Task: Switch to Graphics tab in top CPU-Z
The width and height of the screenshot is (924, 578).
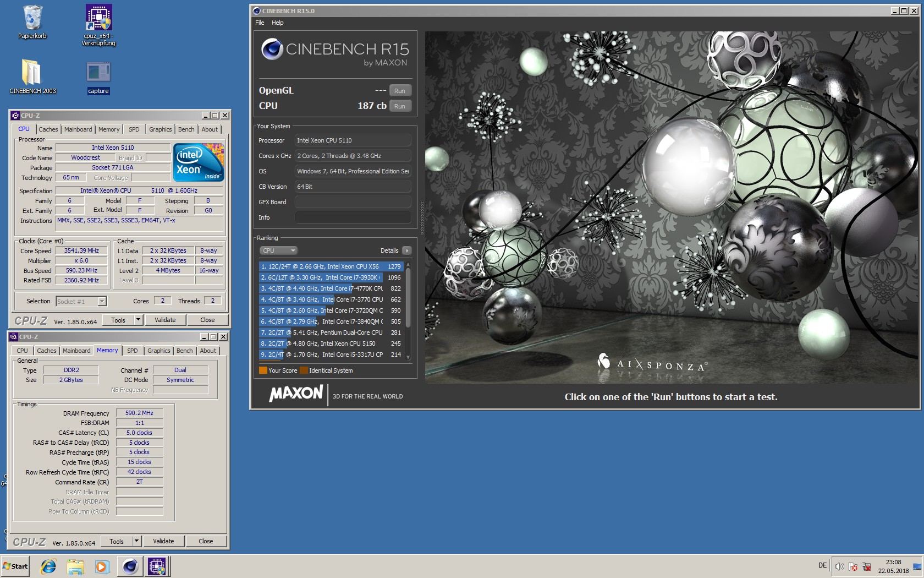Action: click(161, 129)
